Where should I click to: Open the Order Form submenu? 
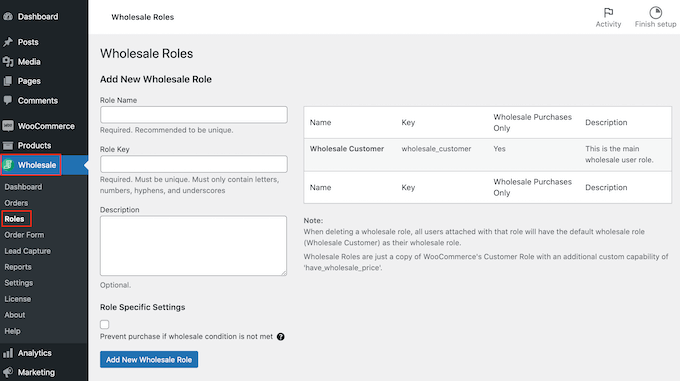24,235
